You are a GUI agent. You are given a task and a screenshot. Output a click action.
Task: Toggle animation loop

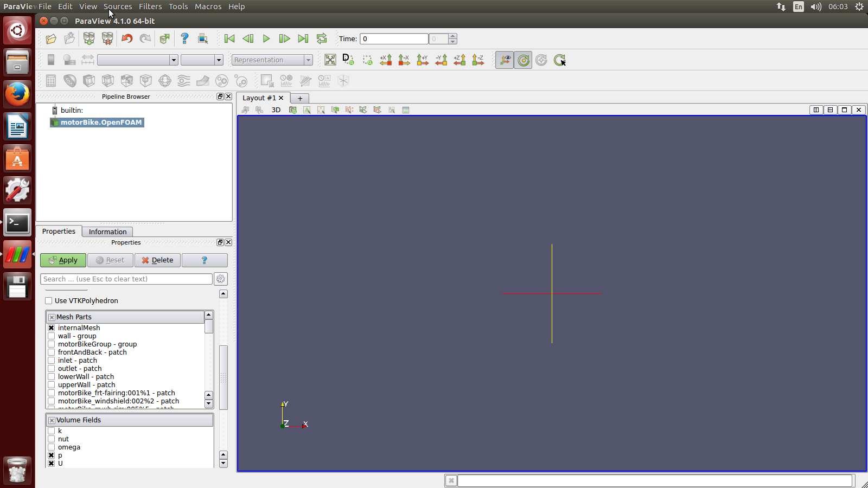point(322,38)
